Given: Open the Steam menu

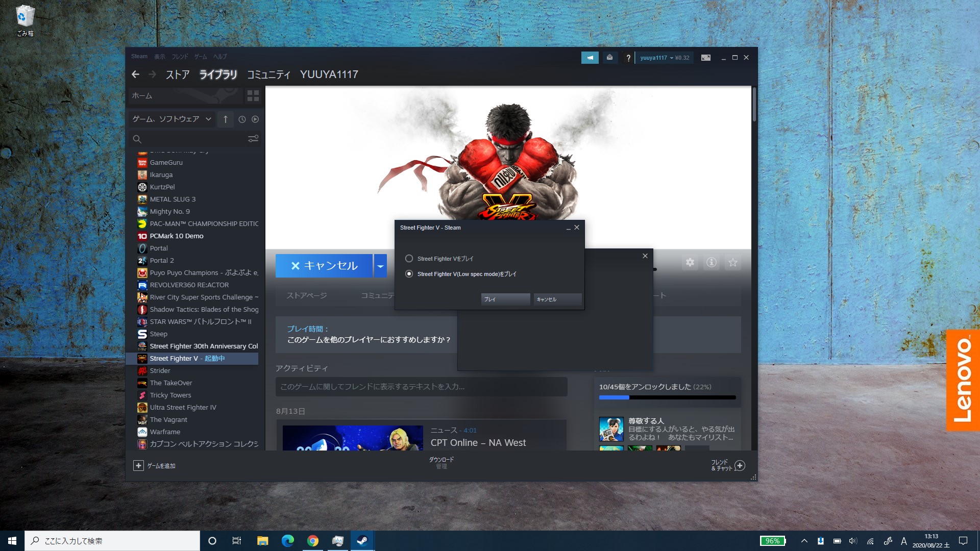Looking at the screenshot, I should (139, 57).
